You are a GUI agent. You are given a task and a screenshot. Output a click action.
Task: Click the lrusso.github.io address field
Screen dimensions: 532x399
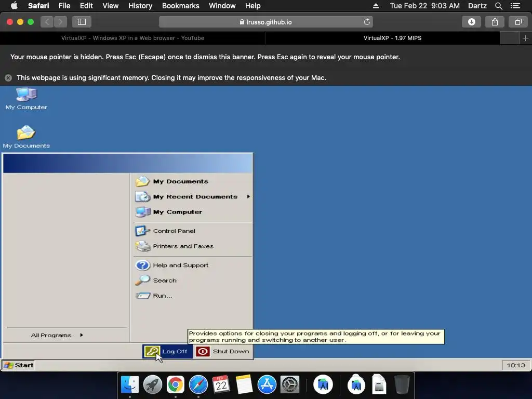[265, 22]
